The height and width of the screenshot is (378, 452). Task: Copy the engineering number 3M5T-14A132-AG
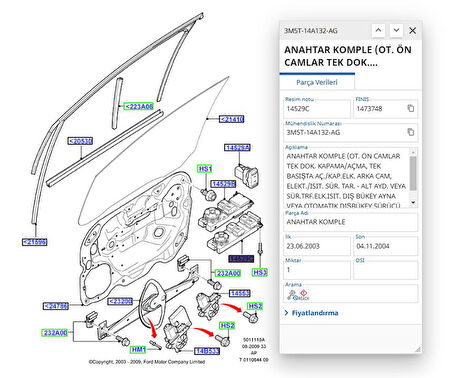pos(411,132)
